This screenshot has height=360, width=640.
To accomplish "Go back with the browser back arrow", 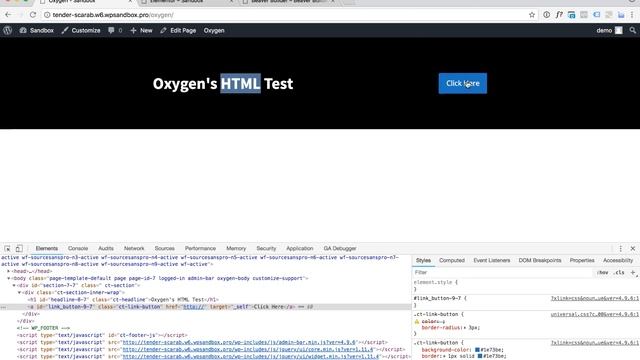I will (x=8, y=15).
